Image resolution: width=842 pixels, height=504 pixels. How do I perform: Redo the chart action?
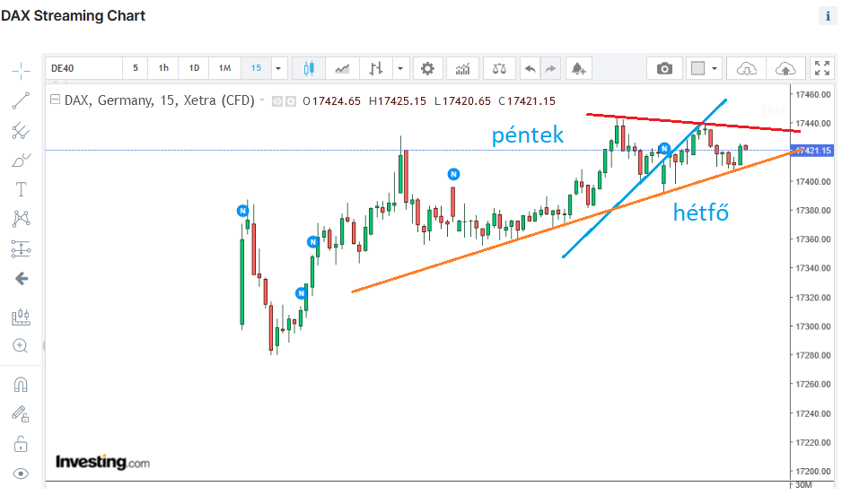[x=550, y=68]
